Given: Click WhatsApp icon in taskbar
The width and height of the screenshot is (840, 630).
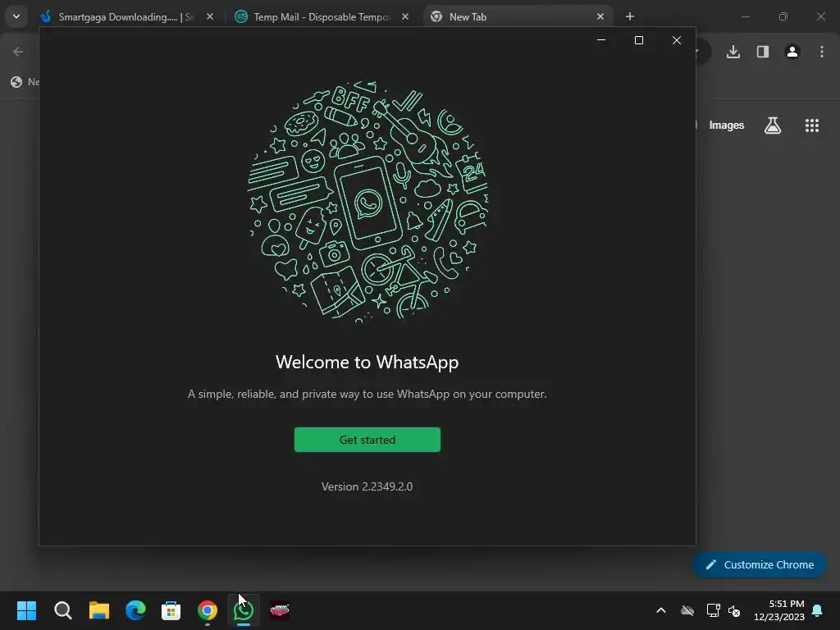Looking at the screenshot, I should [243, 610].
